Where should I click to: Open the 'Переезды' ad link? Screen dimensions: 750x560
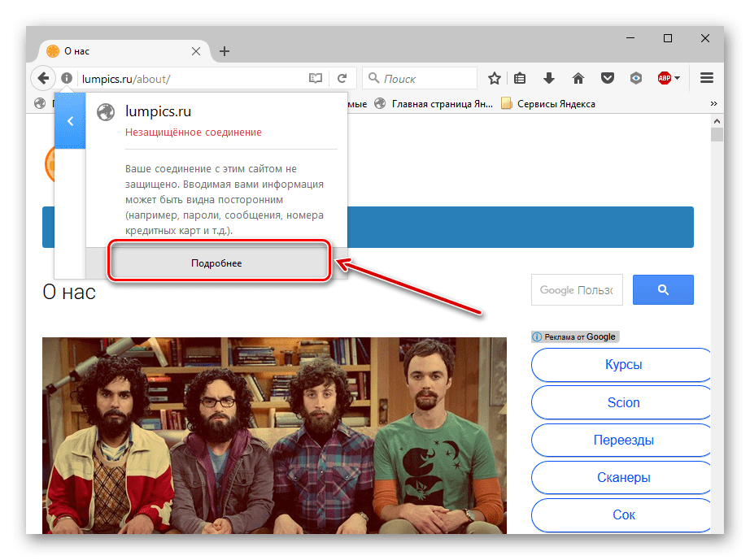(621, 440)
